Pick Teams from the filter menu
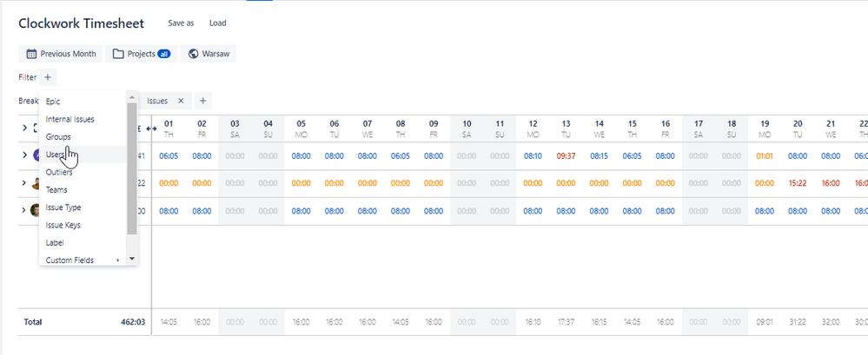 tap(83, 190)
